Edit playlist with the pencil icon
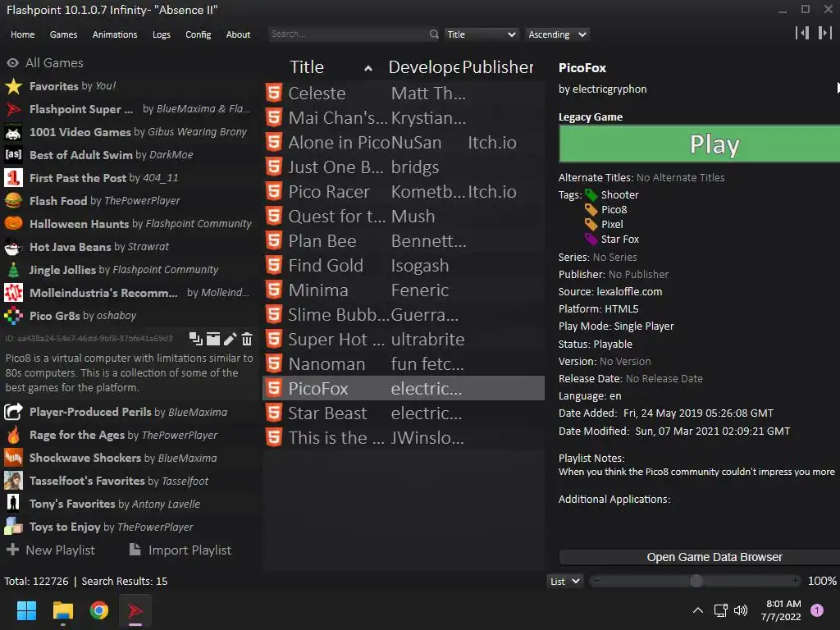The width and height of the screenshot is (840, 630). [230, 339]
